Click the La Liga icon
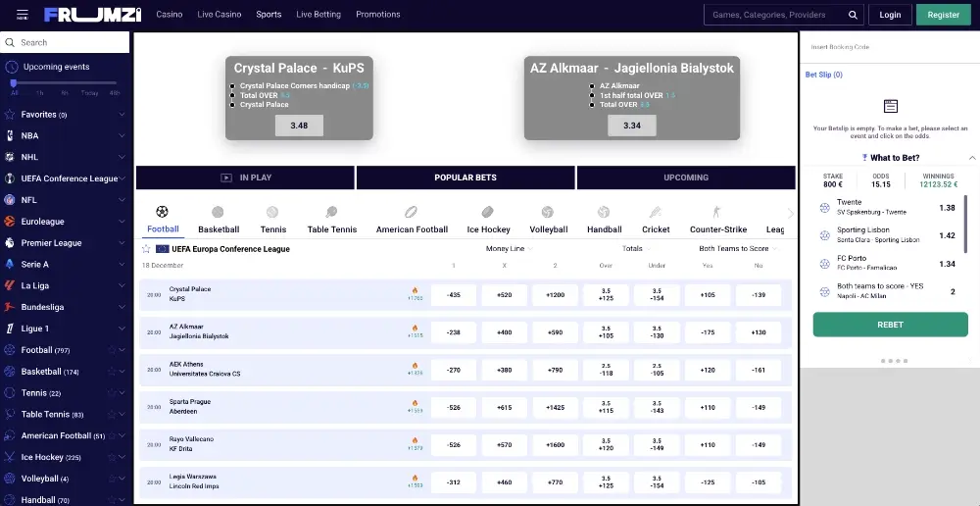 10,285
